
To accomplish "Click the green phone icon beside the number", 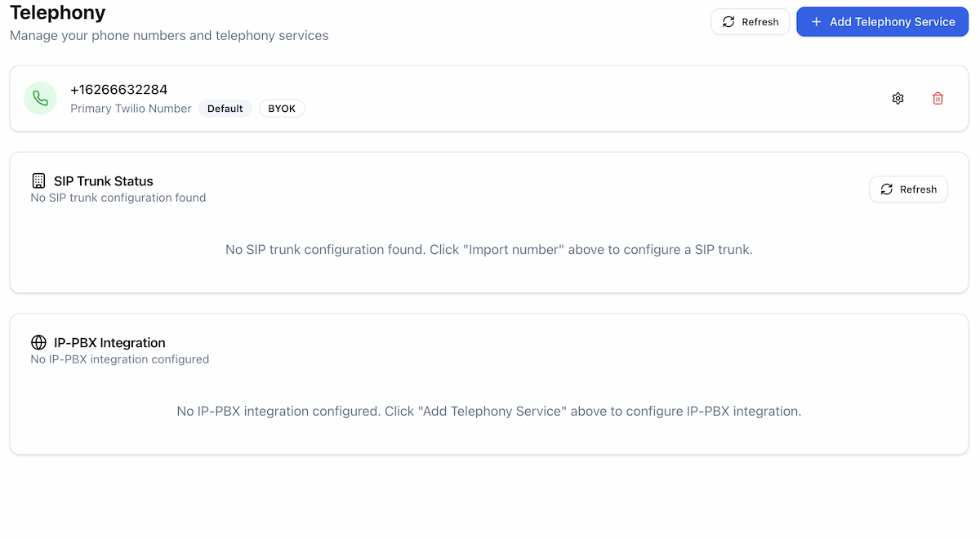I will point(40,98).
